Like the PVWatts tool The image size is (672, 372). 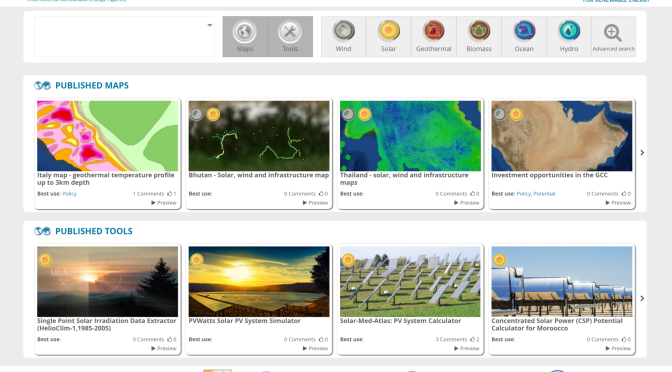coord(323,339)
